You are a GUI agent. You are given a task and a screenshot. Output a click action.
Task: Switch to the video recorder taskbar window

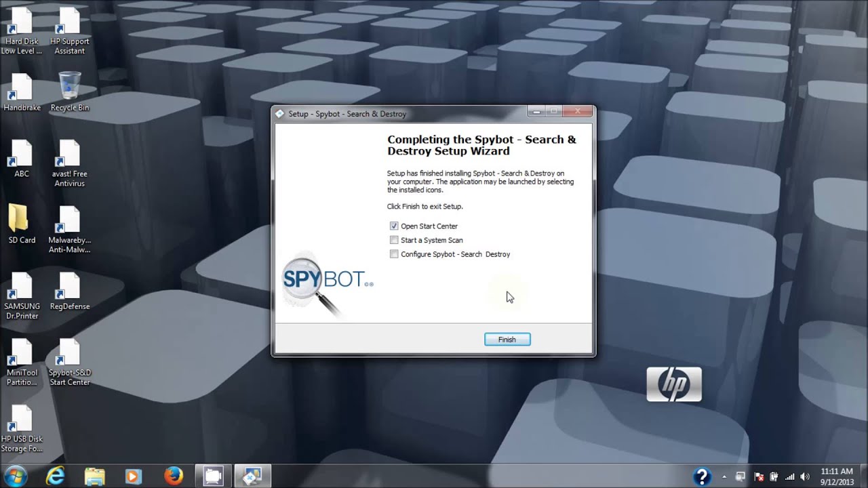[x=213, y=476]
